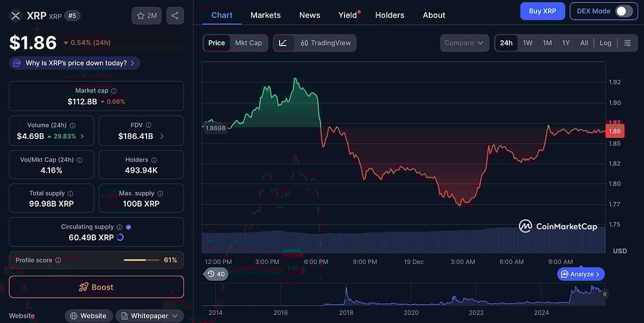Switch chart from Price to Mkt Cap

point(248,43)
